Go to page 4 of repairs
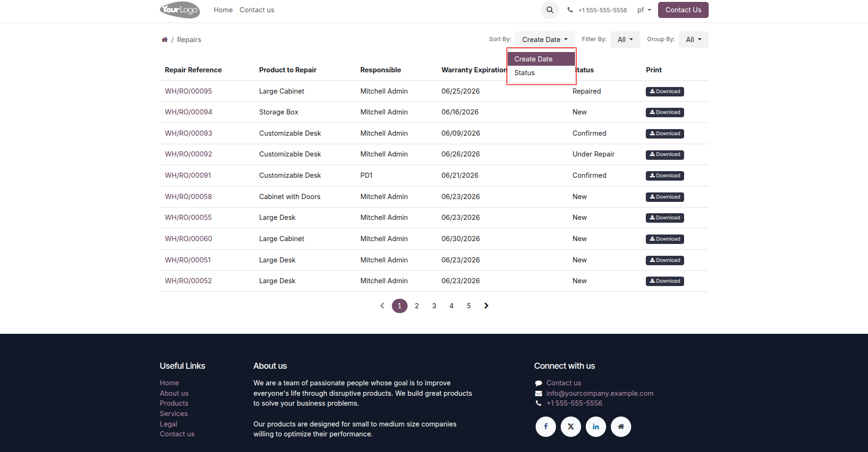The height and width of the screenshot is (452, 868). [x=451, y=306]
